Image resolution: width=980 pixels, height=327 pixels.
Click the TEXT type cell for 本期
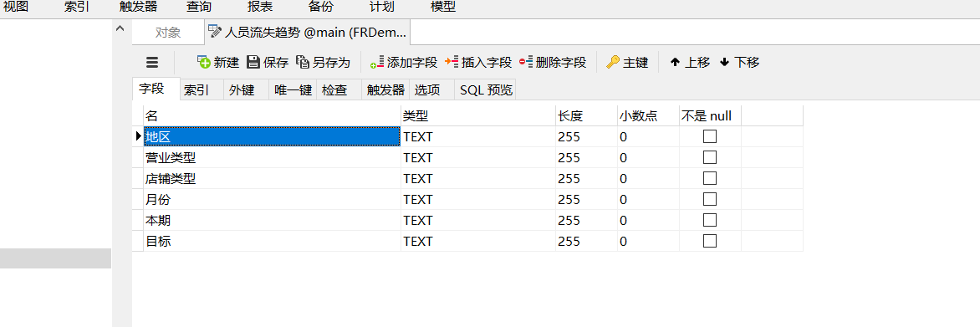coord(478,221)
